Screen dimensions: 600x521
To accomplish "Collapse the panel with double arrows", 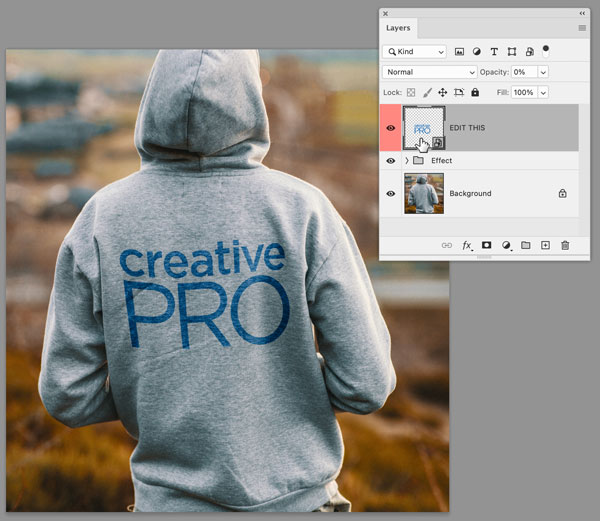I will 582,13.
